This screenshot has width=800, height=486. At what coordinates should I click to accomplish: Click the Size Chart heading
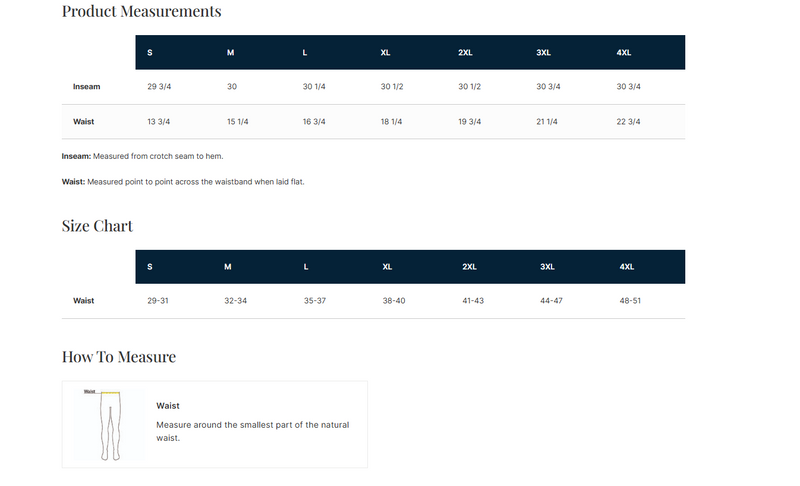click(x=97, y=226)
